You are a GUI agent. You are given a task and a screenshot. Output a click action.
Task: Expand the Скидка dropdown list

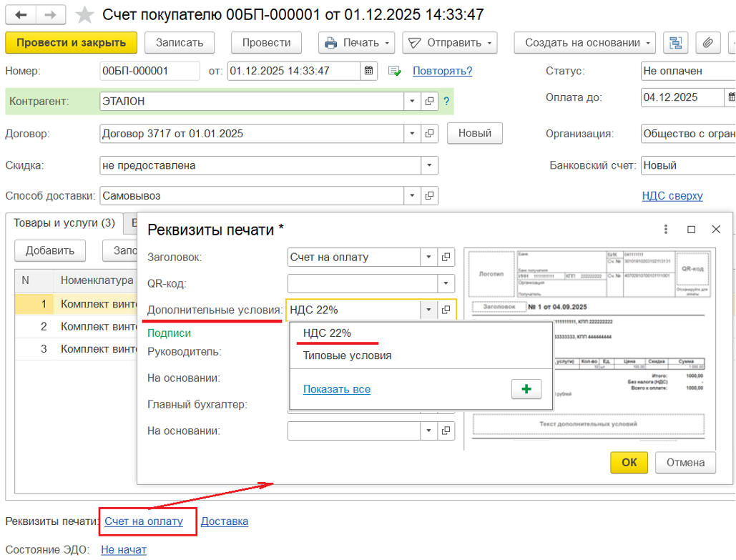point(429,165)
